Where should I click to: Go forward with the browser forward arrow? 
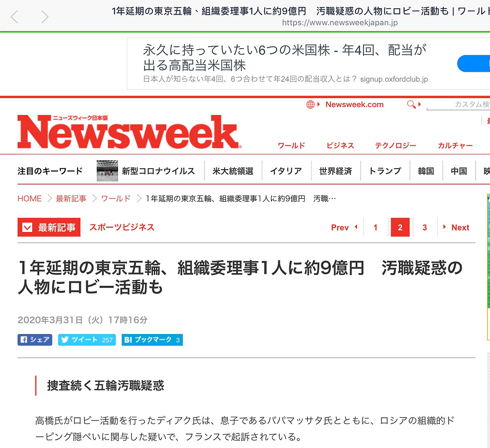click(x=45, y=17)
